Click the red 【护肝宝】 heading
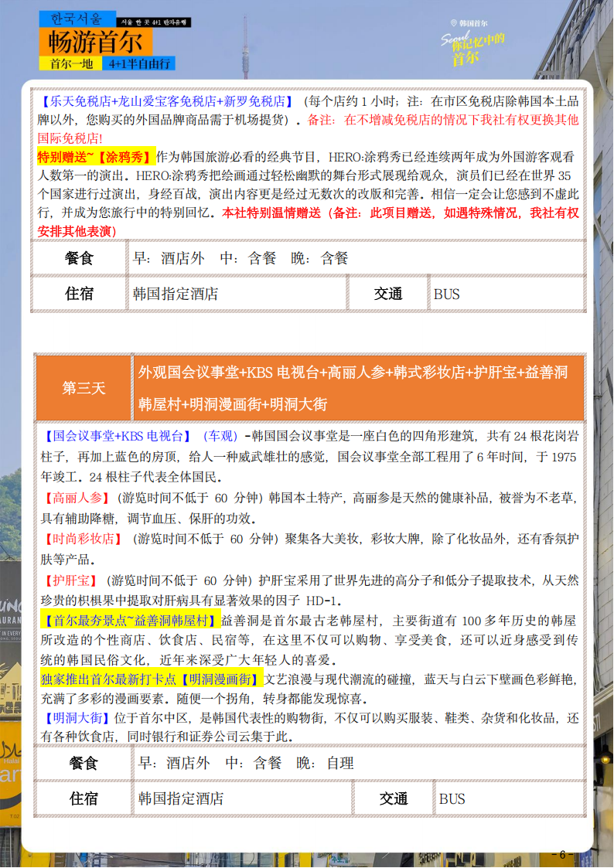The image size is (614, 868). 70,580
